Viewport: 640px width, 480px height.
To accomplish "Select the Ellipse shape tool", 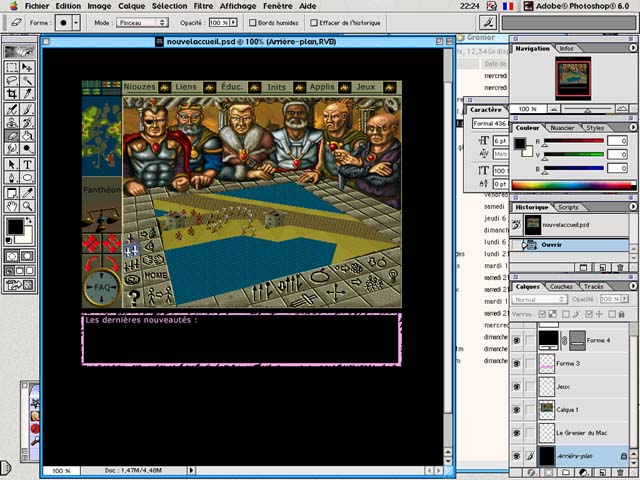I will point(27,178).
